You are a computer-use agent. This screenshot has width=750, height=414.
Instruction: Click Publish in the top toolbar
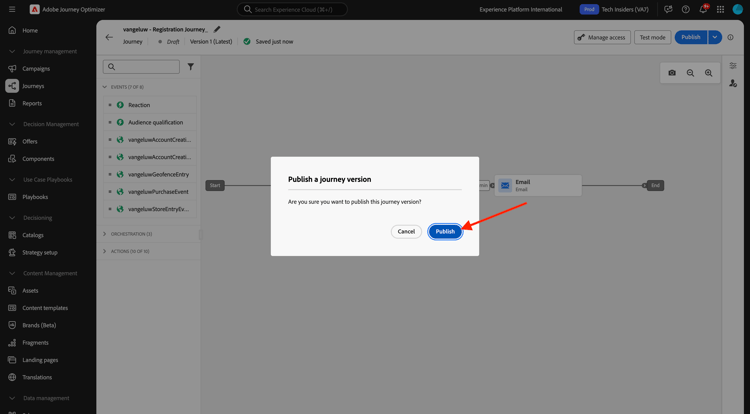tap(691, 37)
